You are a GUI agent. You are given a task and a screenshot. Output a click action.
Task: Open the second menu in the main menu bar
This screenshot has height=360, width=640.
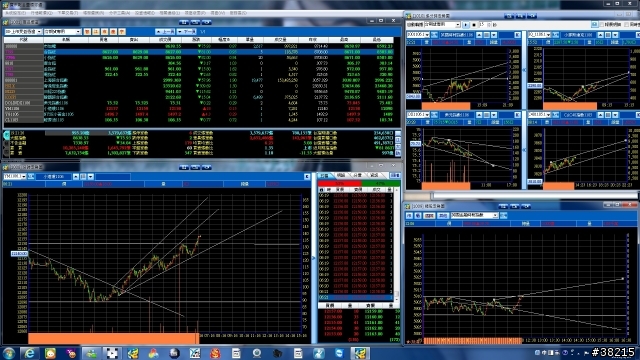coord(41,13)
